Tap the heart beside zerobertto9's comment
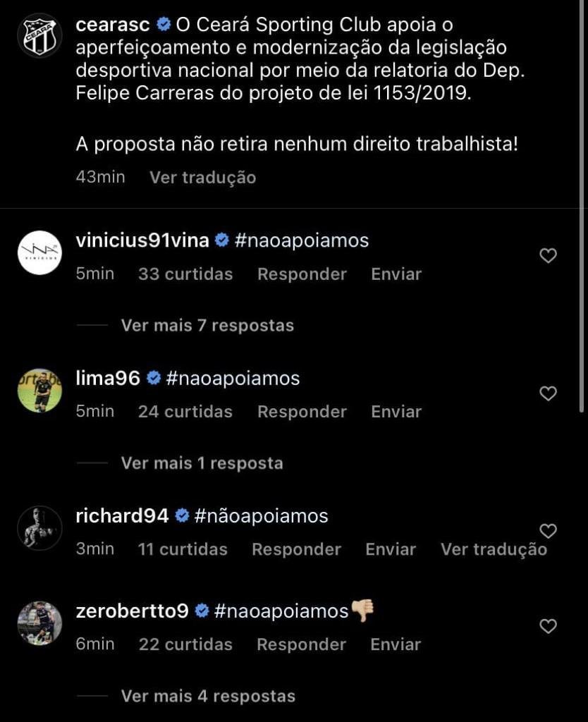Image resolution: width=588 pixels, height=722 pixels. pyautogui.click(x=548, y=626)
